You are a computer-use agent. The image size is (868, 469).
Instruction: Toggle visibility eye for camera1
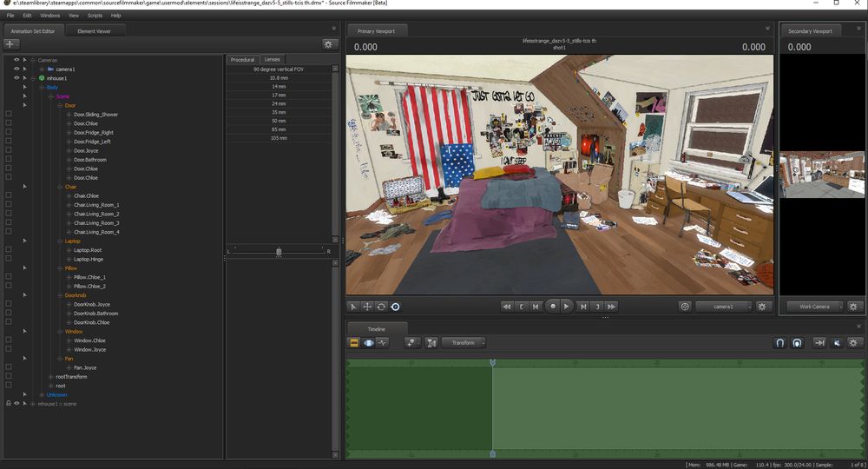[x=16, y=69]
